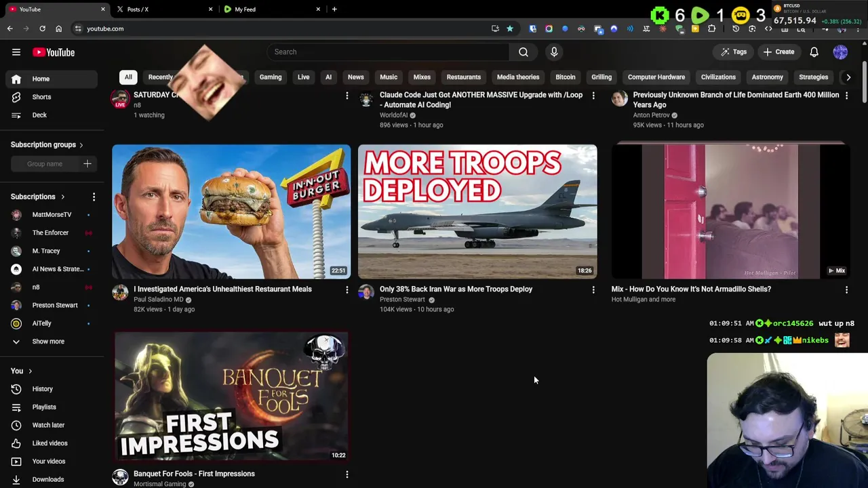
Task: Open Downloads in the sidebar
Action: click(x=51, y=479)
